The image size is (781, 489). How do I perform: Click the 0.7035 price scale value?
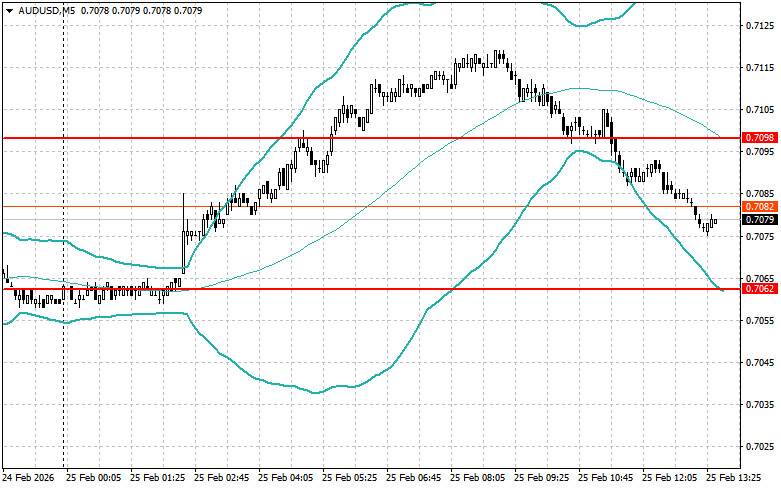(760, 404)
